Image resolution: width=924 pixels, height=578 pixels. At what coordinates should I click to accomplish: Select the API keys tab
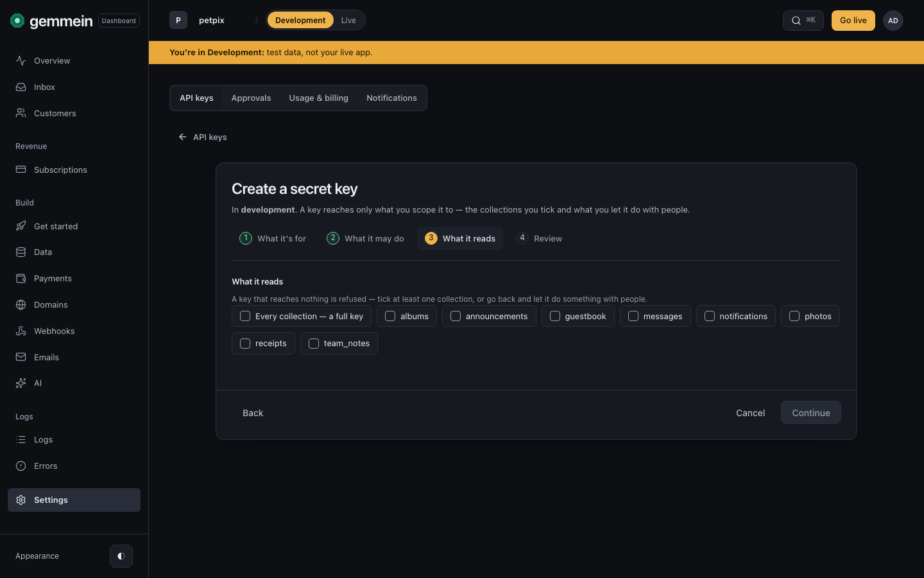click(196, 98)
